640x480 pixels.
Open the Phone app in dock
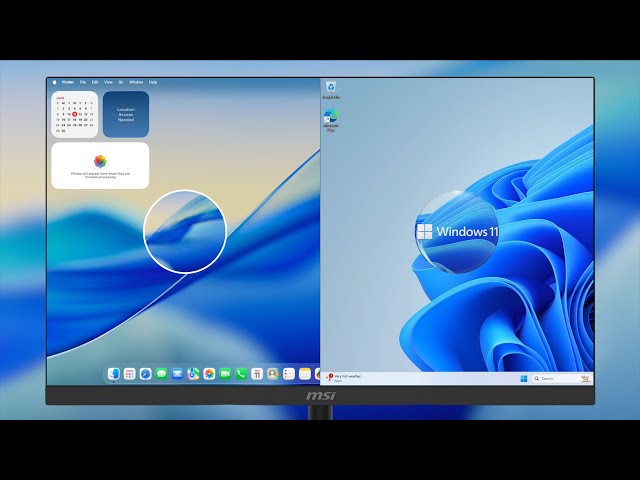pos(241,373)
